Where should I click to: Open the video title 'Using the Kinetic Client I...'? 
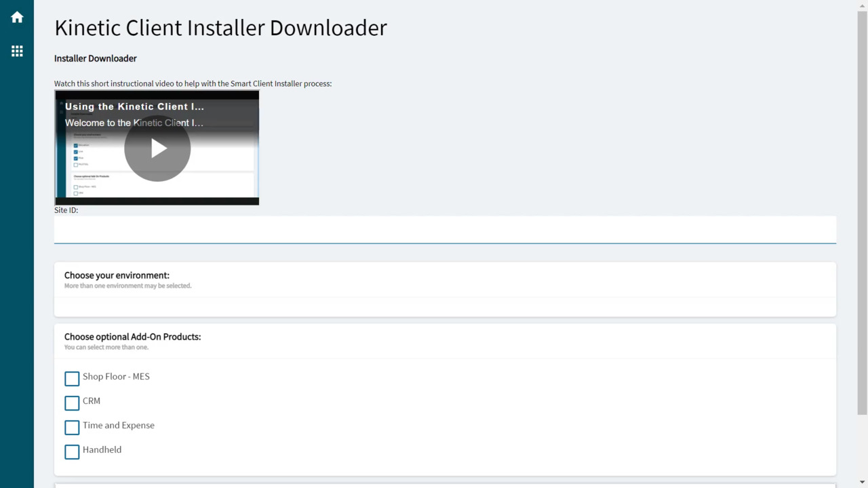tap(134, 106)
